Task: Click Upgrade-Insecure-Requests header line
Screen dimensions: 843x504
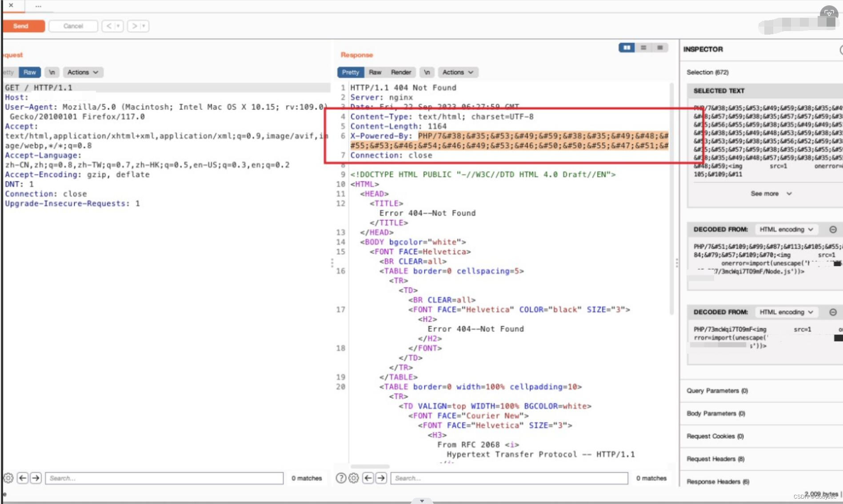Action: 72,203
